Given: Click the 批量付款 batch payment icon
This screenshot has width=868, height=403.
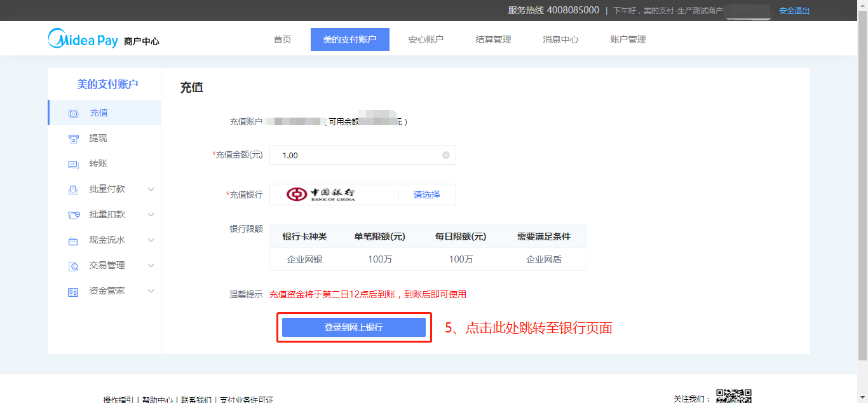Looking at the screenshot, I should (x=74, y=190).
